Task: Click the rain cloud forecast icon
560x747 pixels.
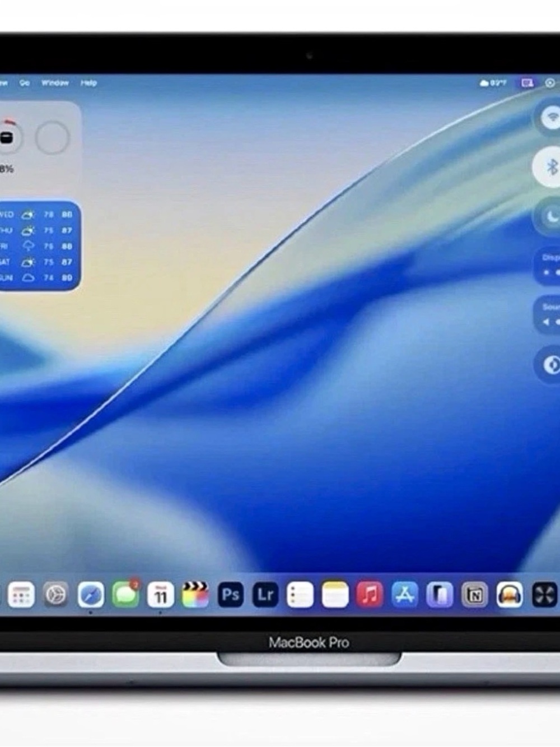Action: click(28, 246)
